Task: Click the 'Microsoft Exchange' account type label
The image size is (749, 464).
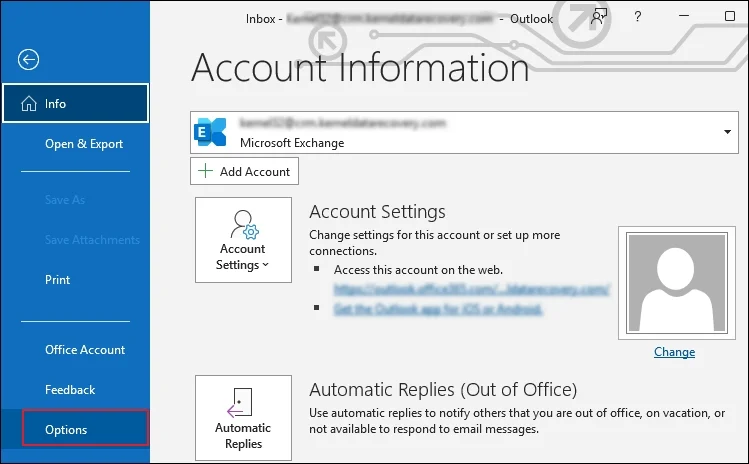Action: tap(292, 143)
